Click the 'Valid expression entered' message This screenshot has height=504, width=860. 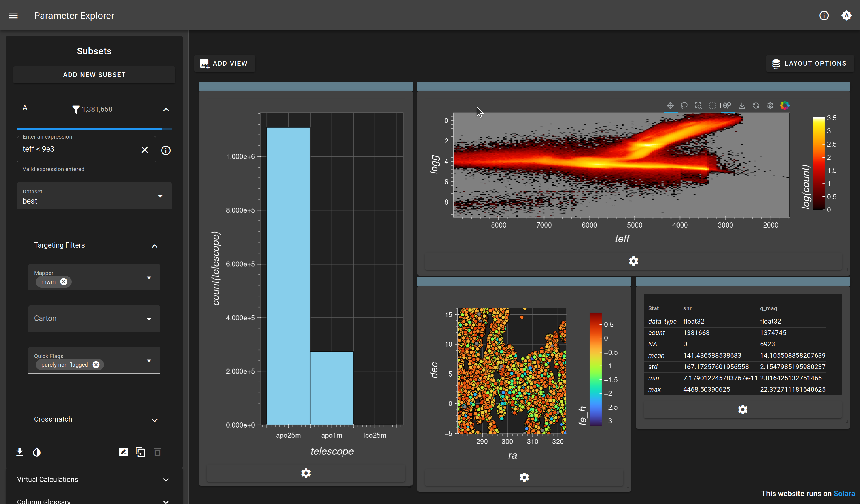tap(53, 169)
